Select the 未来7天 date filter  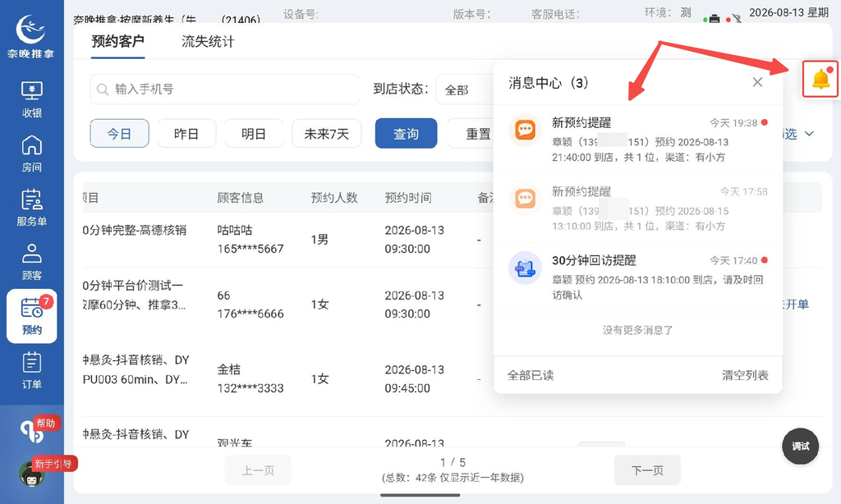[327, 134]
